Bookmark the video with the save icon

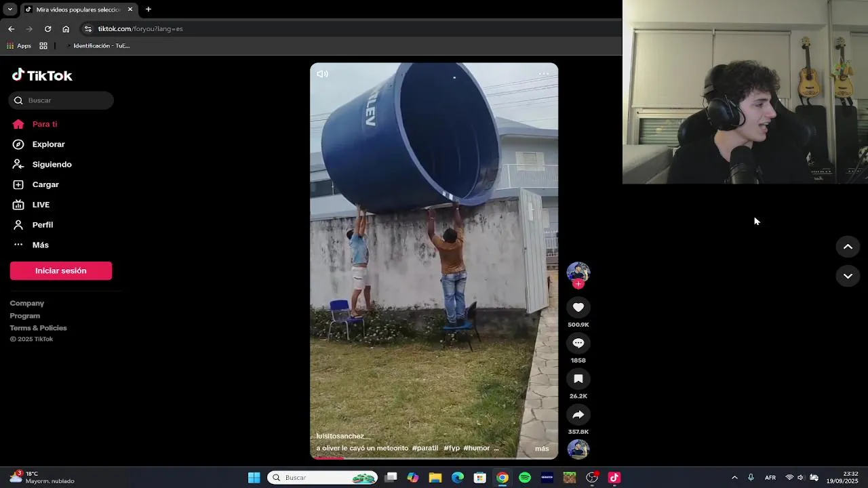point(578,379)
